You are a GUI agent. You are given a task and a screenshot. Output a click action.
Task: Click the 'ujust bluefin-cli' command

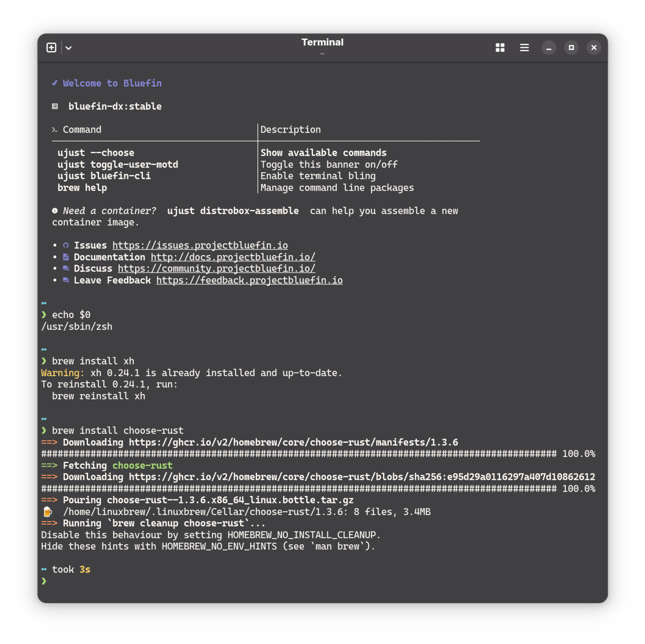[x=104, y=176]
